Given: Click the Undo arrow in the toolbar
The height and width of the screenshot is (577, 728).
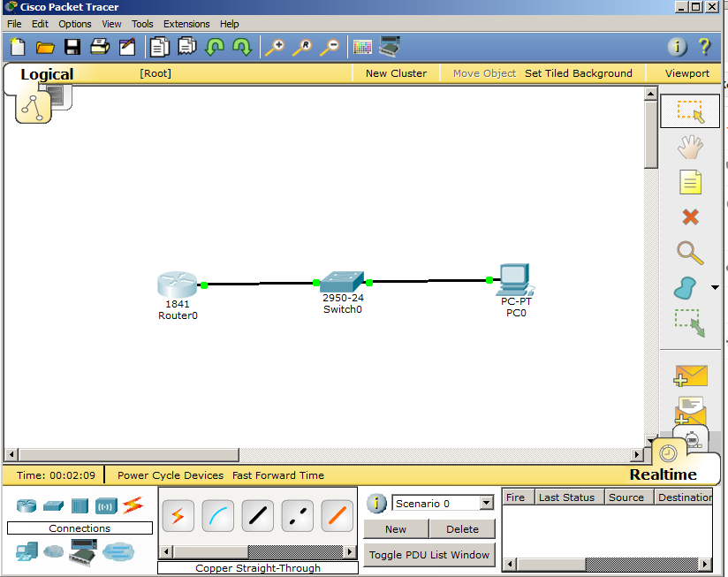Looking at the screenshot, I should coord(215,46).
